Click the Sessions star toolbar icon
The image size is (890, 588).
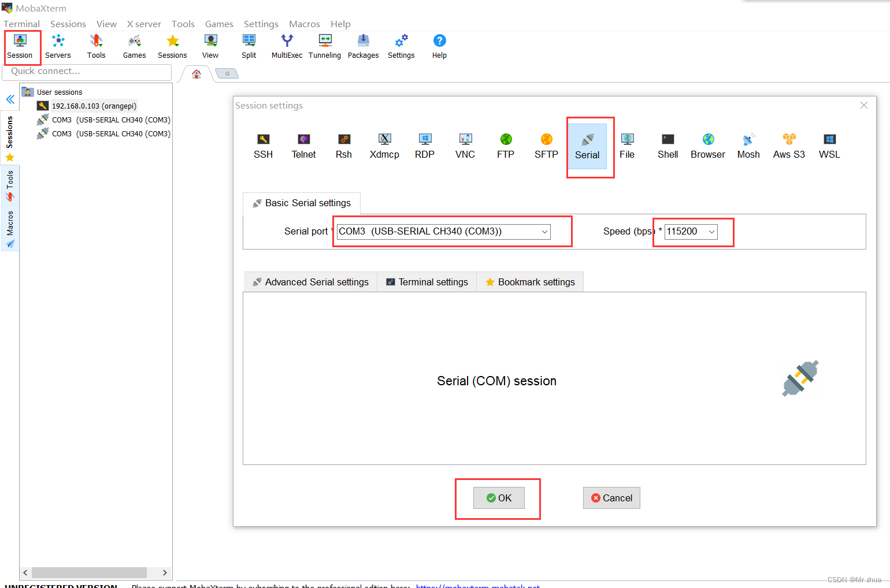click(172, 47)
